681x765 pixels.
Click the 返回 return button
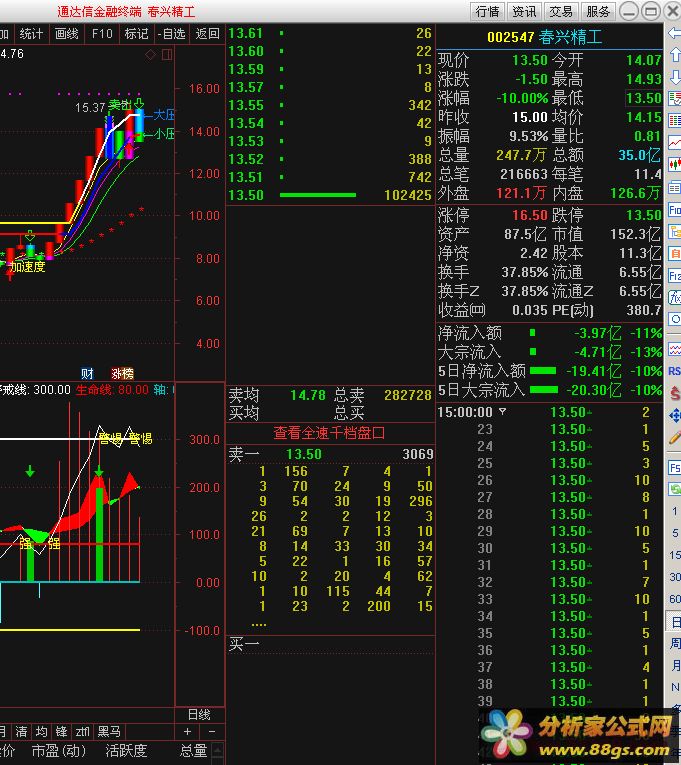click(x=207, y=34)
